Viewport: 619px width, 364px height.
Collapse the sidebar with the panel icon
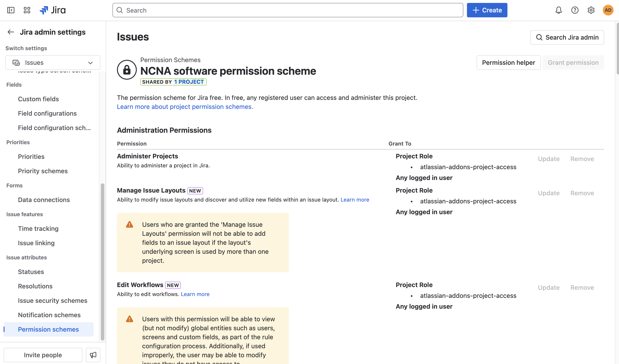[x=11, y=10]
